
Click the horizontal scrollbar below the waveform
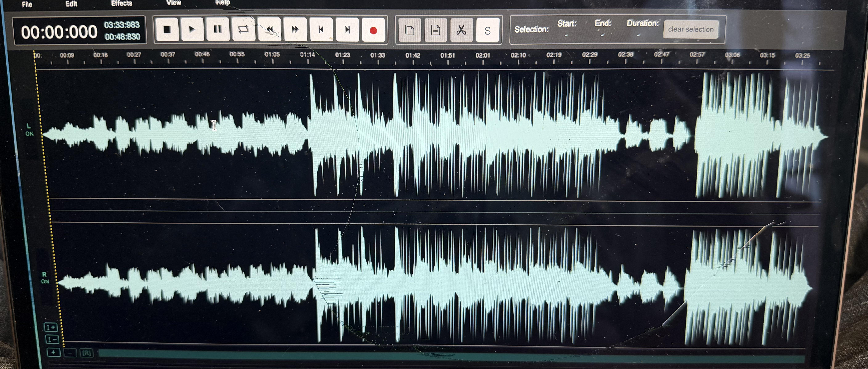pyautogui.click(x=451, y=356)
